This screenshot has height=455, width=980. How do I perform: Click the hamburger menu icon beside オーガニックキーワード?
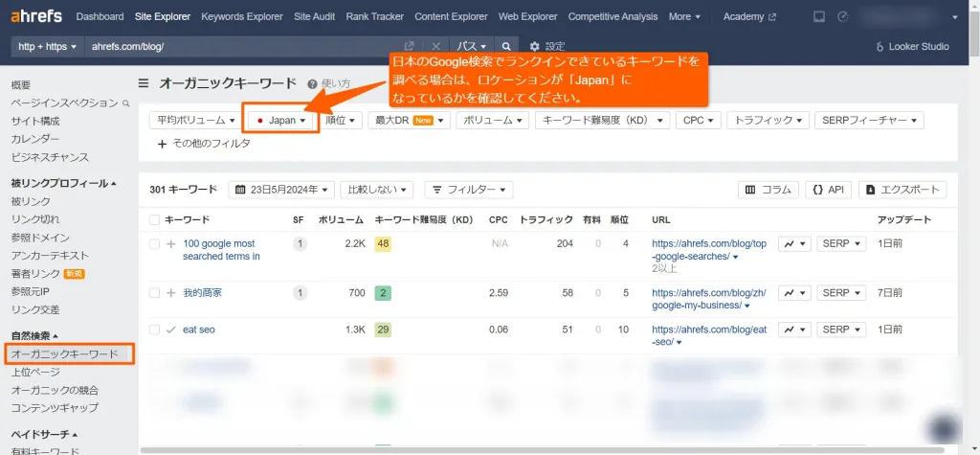pos(144,83)
